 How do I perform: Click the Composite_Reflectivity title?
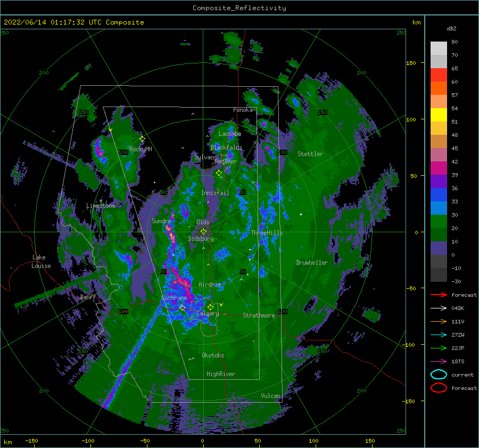[240, 8]
